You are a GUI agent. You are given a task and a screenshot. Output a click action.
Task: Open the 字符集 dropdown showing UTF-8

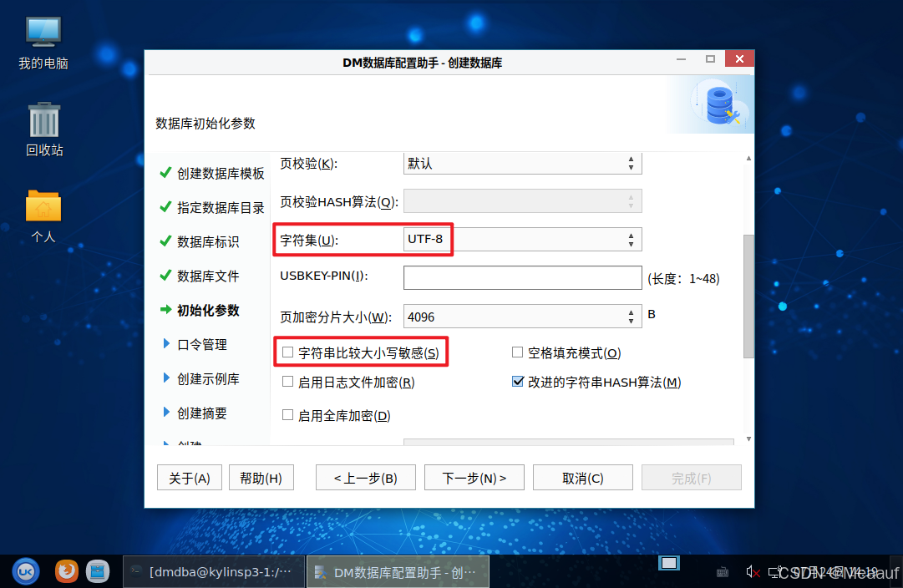(522, 240)
